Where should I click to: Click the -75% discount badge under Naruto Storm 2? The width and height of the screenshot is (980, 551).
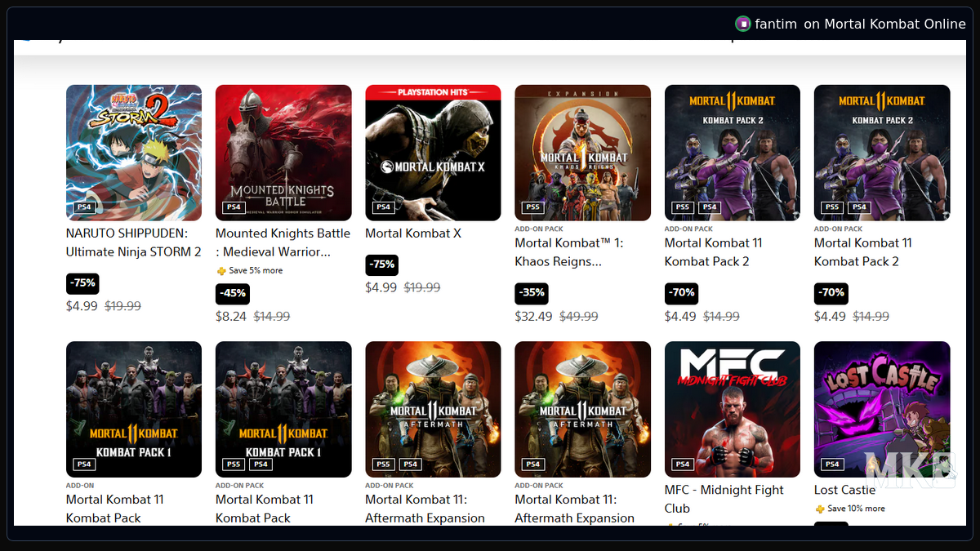(x=82, y=283)
